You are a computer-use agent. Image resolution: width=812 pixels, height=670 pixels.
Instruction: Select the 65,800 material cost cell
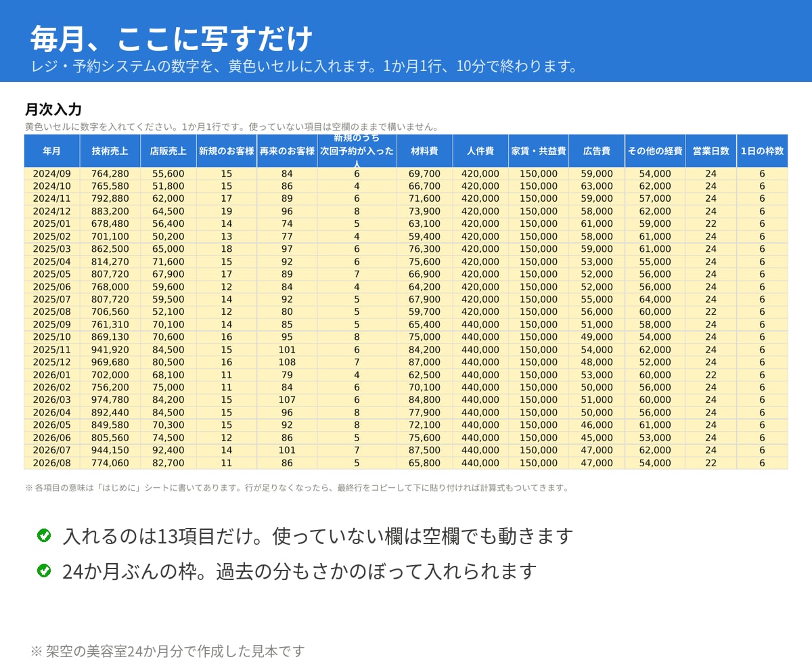(x=424, y=463)
